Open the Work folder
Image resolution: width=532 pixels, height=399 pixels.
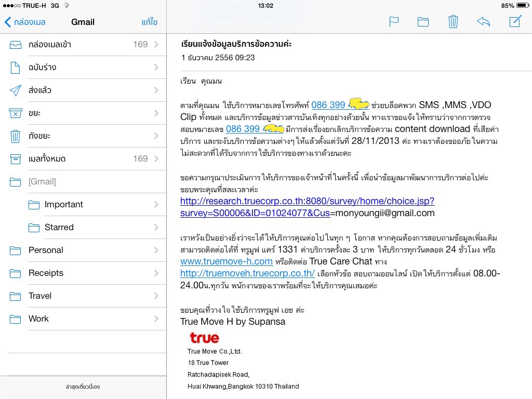(83, 318)
